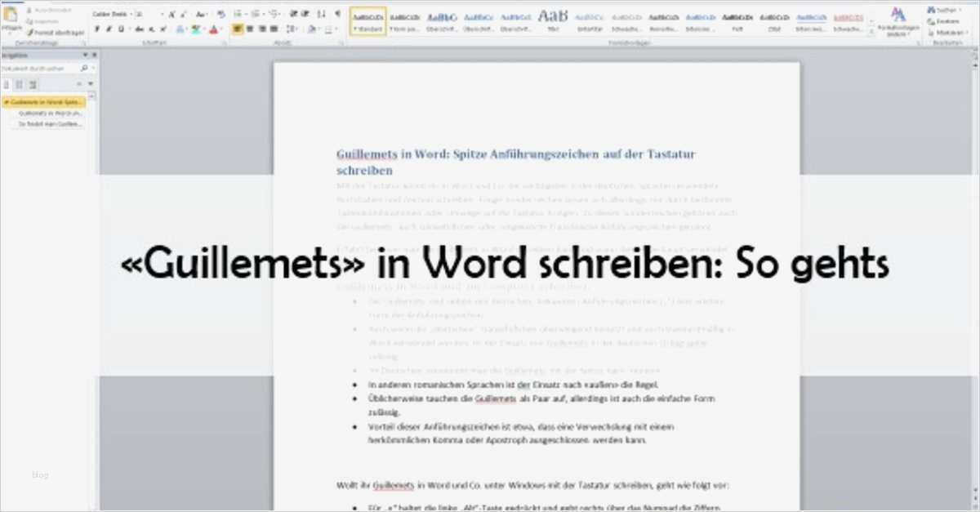Click the bullet list icon

pos(238,14)
